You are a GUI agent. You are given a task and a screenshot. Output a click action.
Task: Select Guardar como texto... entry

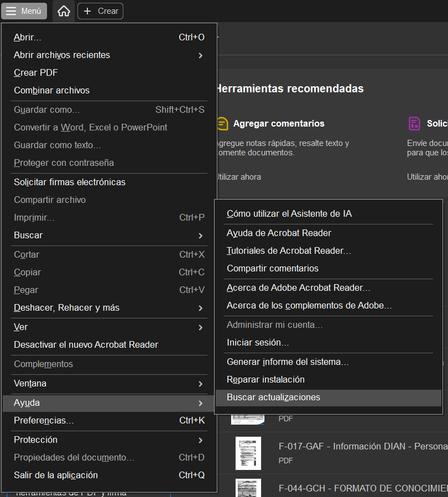(x=109, y=145)
